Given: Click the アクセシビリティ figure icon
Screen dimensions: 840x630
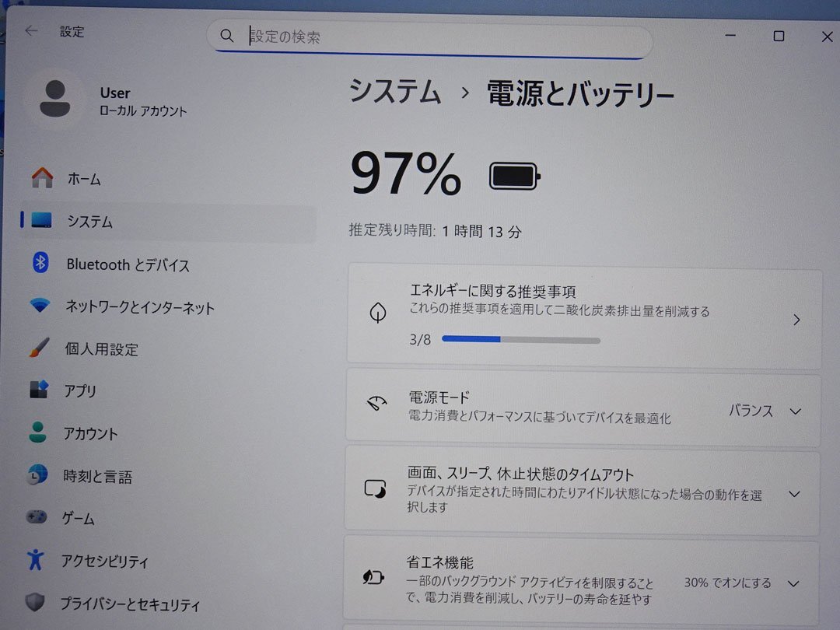Looking at the screenshot, I should pyautogui.click(x=35, y=560).
